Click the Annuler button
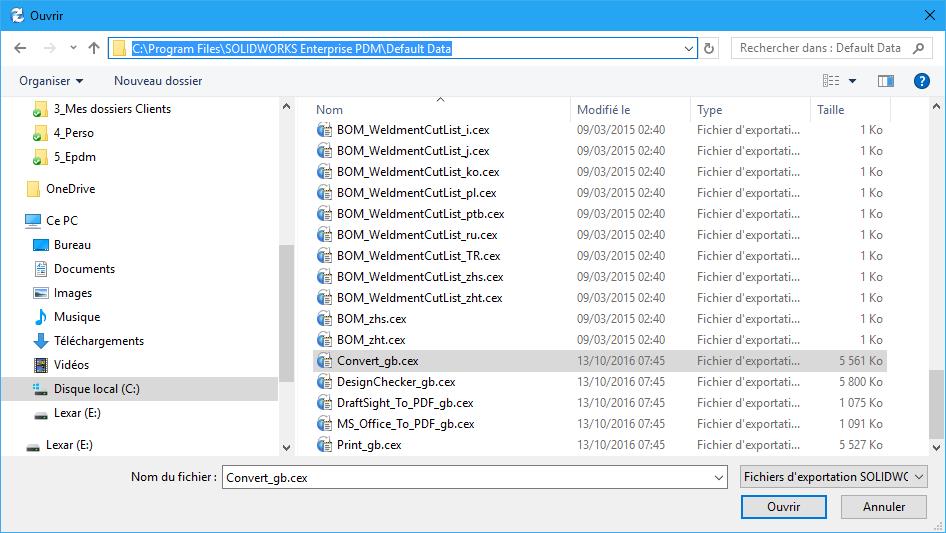This screenshot has width=946, height=533. click(x=884, y=507)
